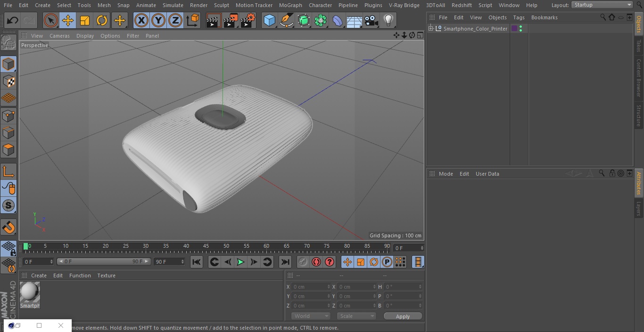Add a Floor environment object icon
The height and width of the screenshot is (332, 644).
pyautogui.click(x=354, y=21)
